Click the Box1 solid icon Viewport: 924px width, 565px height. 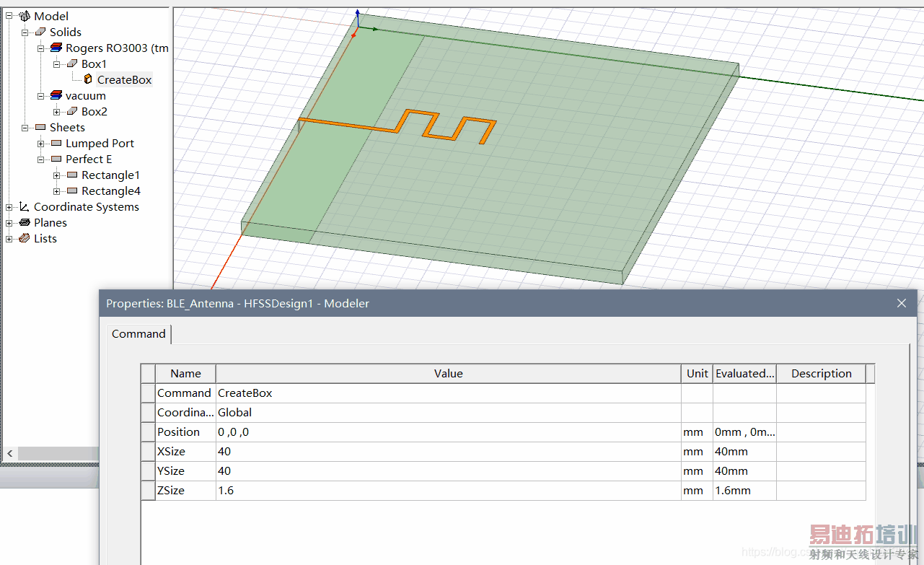click(x=72, y=63)
